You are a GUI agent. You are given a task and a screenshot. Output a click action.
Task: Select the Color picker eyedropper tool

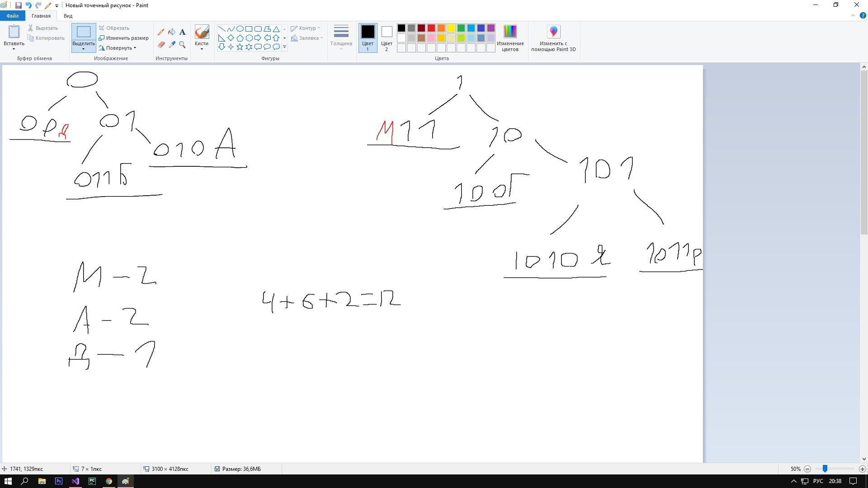click(172, 45)
